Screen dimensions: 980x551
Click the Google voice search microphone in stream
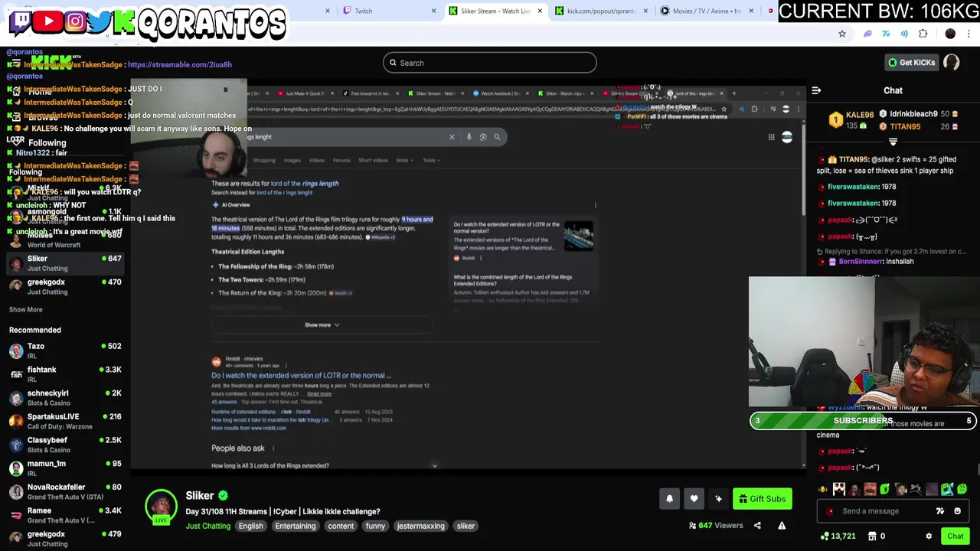469,137
